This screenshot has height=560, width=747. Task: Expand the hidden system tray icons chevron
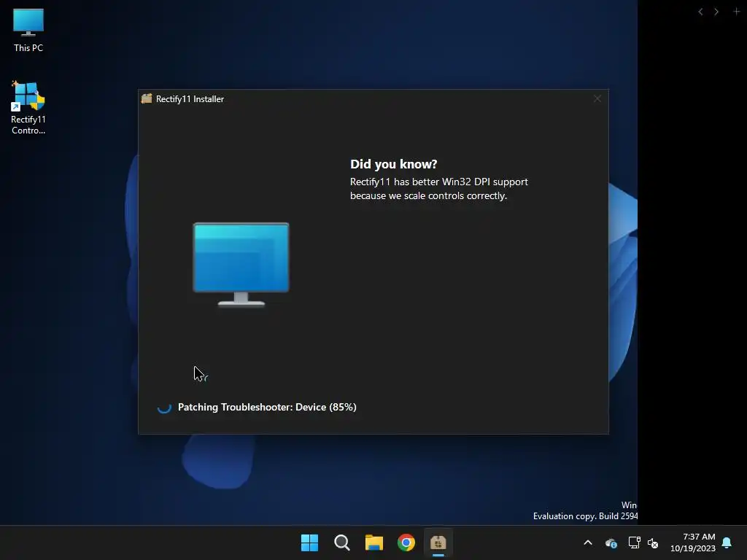click(x=588, y=542)
